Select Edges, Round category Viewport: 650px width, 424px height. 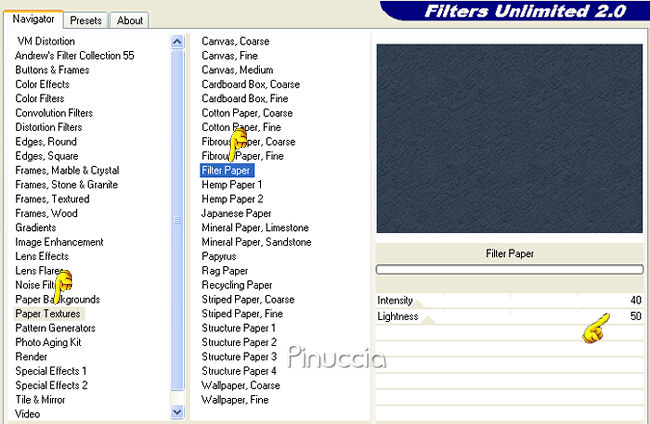point(46,142)
